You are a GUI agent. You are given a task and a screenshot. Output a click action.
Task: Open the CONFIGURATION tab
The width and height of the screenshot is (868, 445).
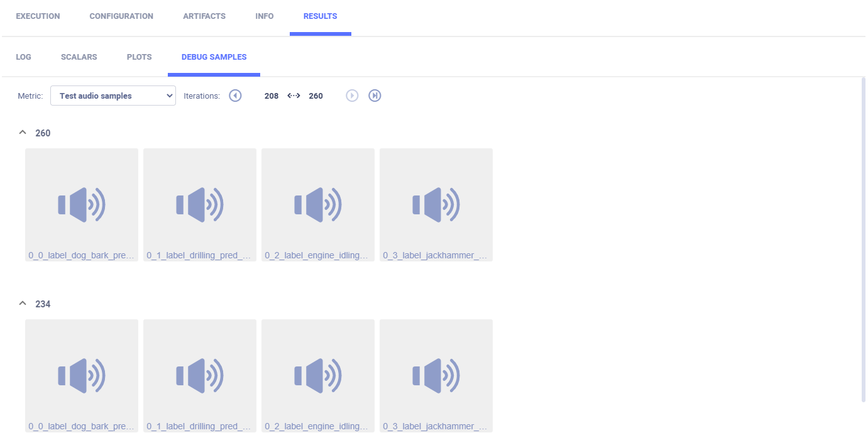click(121, 16)
